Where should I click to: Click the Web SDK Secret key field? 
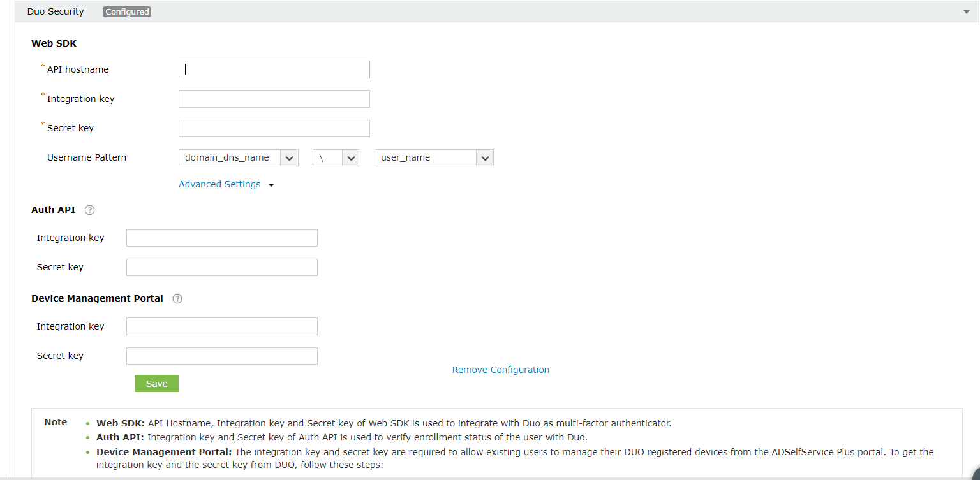(x=274, y=128)
